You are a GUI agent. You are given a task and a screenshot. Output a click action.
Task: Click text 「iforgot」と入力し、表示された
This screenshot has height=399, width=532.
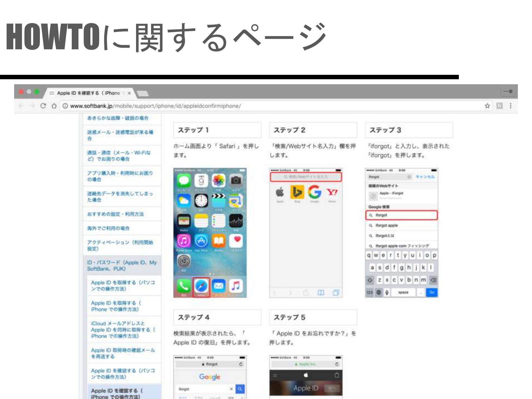pos(409,146)
